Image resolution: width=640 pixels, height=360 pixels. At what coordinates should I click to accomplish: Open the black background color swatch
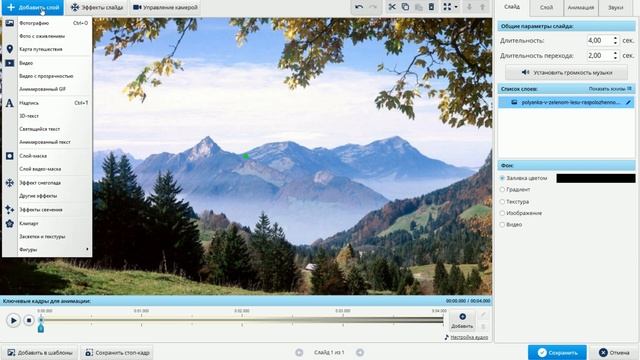(x=596, y=178)
